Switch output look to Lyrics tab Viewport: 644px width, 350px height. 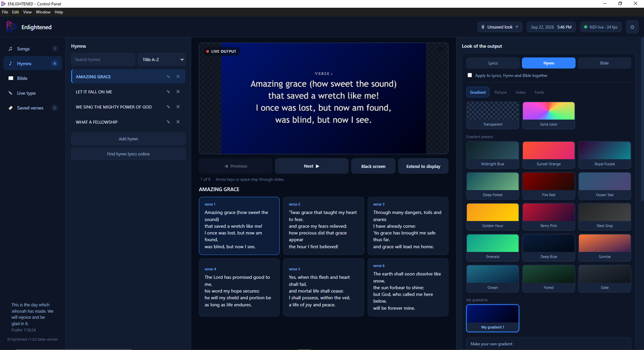coord(493,63)
